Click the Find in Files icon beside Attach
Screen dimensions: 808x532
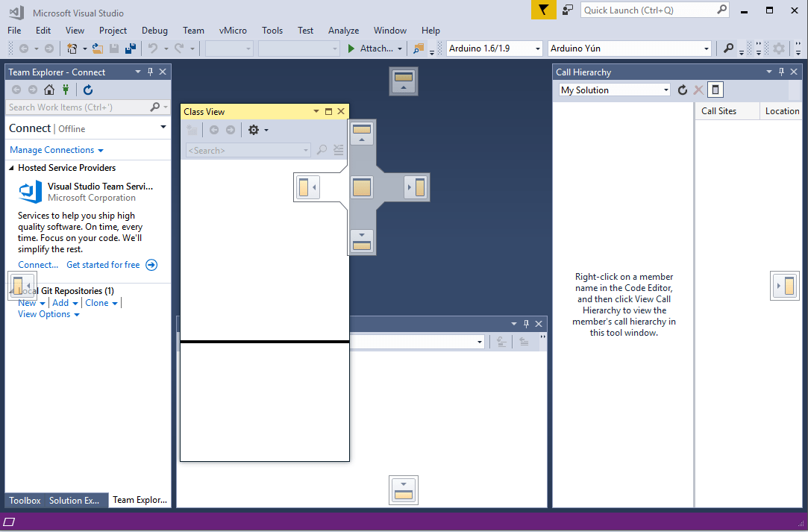(x=419, y=48)
